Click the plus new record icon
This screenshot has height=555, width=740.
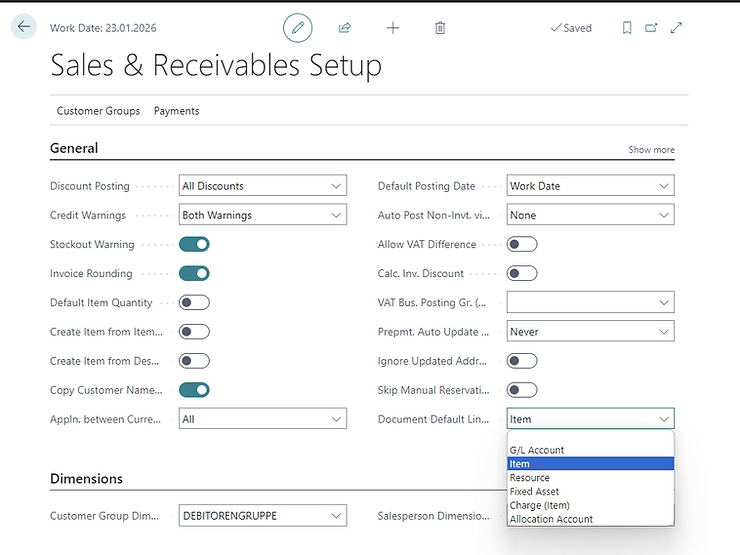point(393,28)
